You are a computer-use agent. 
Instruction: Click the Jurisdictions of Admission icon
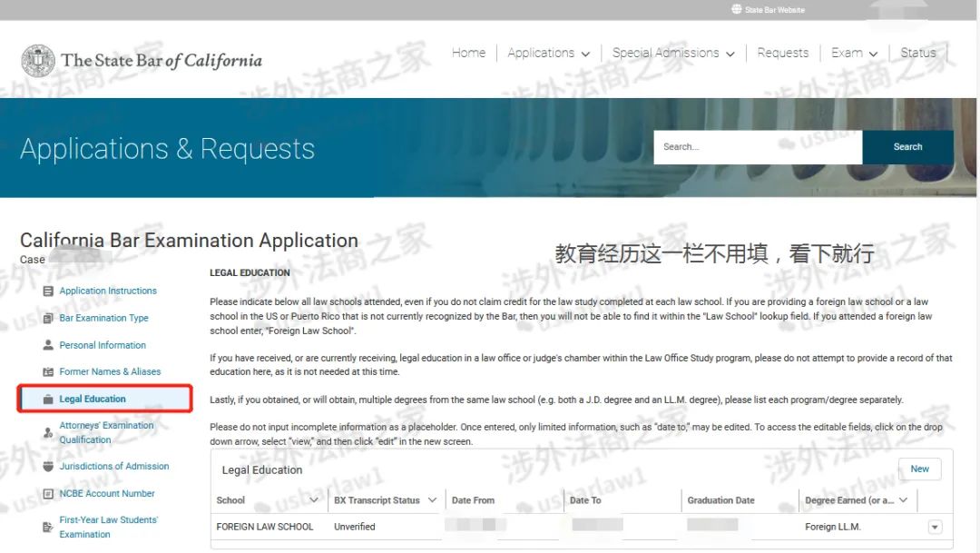click(48, 466)
